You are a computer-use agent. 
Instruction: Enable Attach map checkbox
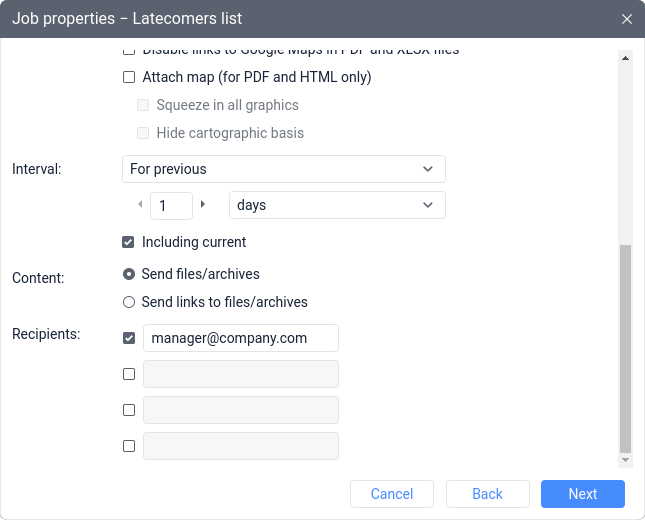click(x=129, y=77)
